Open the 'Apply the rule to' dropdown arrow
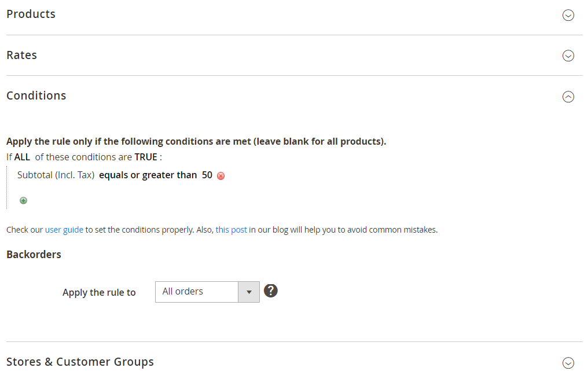The width and height of the screenshot is (588, 375). [x=249, y=292]
